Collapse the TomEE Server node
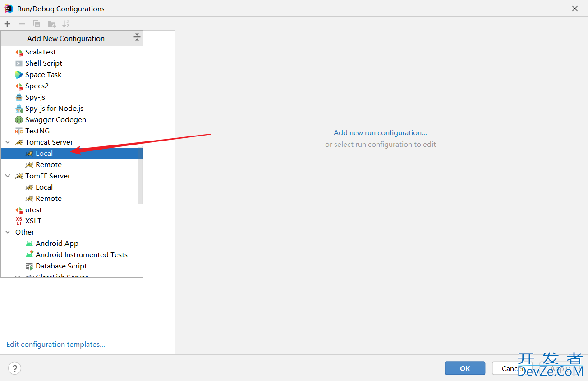The height and width of the screenshot is (381, 588). [x=8, y=176]
